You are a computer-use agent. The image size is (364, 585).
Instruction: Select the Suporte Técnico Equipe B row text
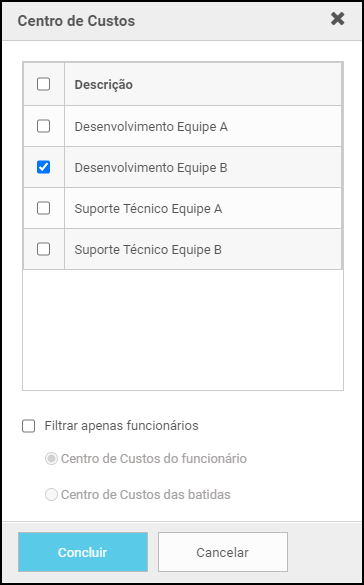(148, 250)
